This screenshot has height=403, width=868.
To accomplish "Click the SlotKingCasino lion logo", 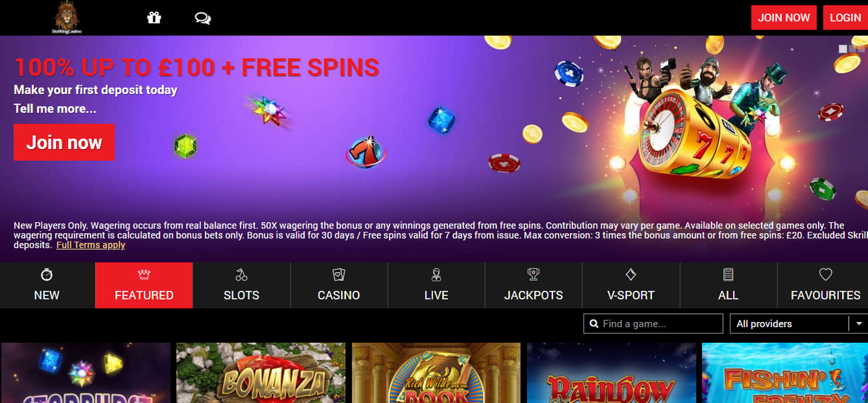I will (67, 17).
